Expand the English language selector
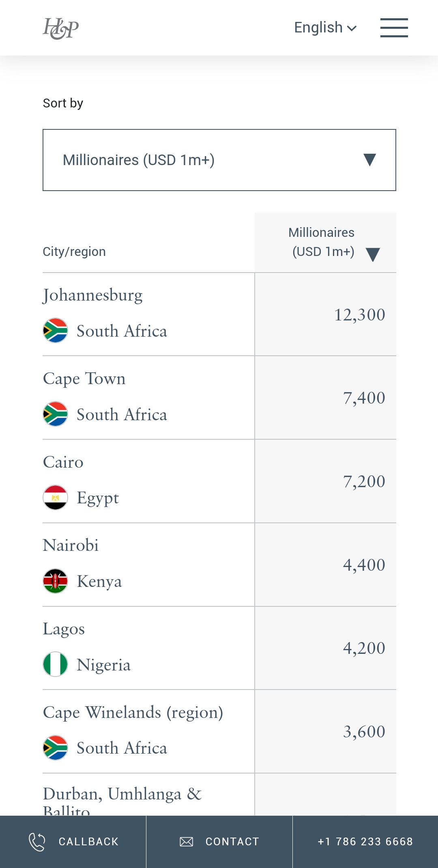438x868 pixels. 325,28
